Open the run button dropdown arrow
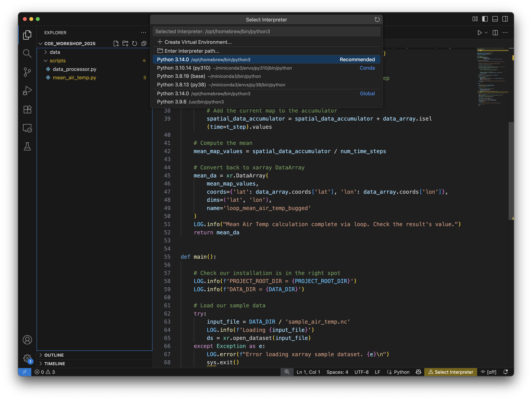 [x=486, y=33]
